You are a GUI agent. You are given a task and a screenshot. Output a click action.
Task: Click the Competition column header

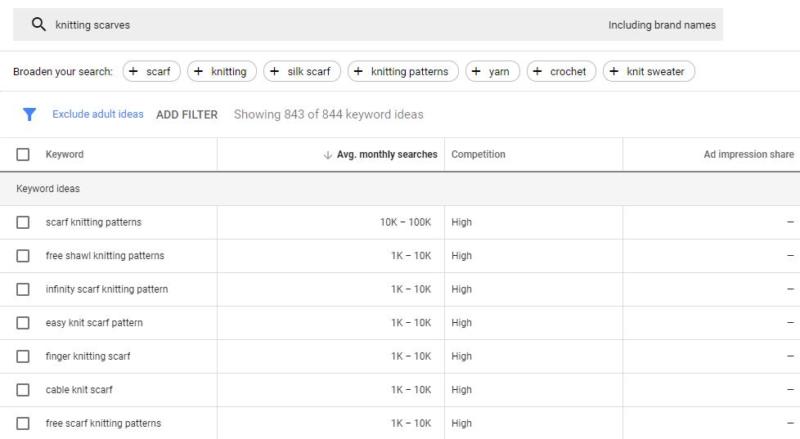point(478,155)
